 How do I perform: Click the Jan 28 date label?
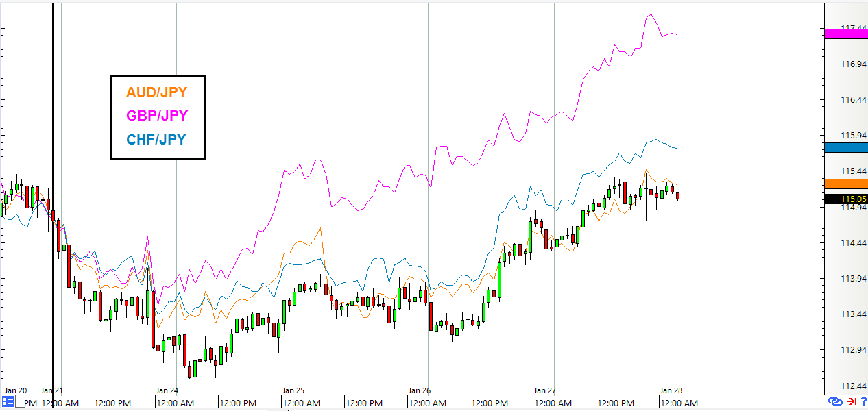pyautogui.click(x=670, y=390)
